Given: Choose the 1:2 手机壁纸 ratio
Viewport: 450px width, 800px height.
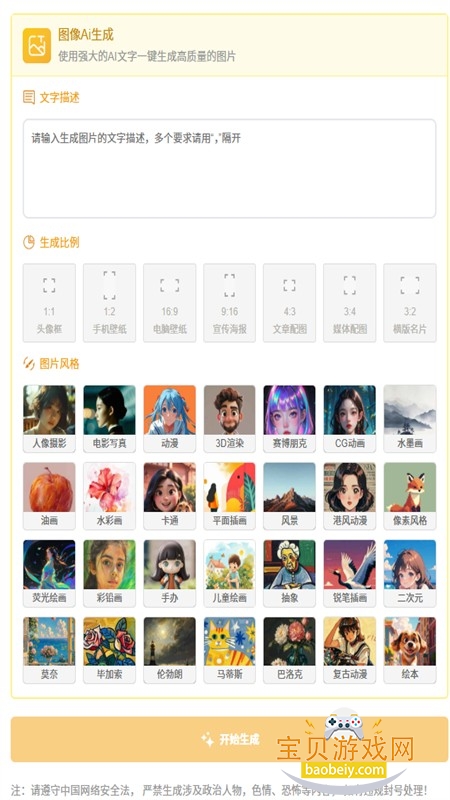Looking at the screenshot, I should tap(109, 303).
